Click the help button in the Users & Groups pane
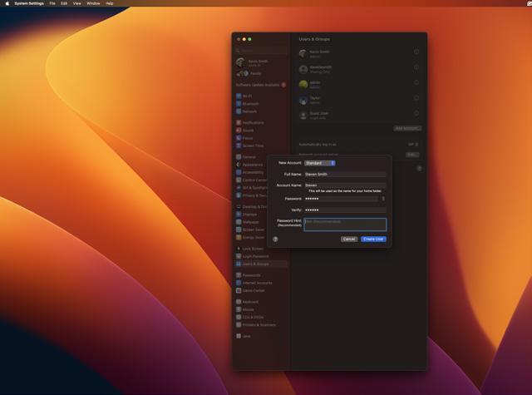The image size is (532, 395). (419, 168)
